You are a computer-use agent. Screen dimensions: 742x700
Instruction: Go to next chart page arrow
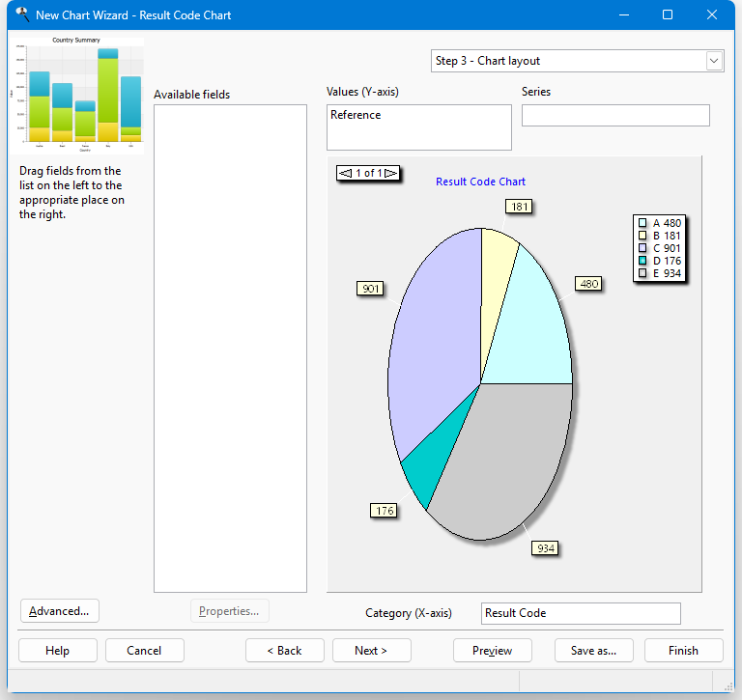[389, 173]
